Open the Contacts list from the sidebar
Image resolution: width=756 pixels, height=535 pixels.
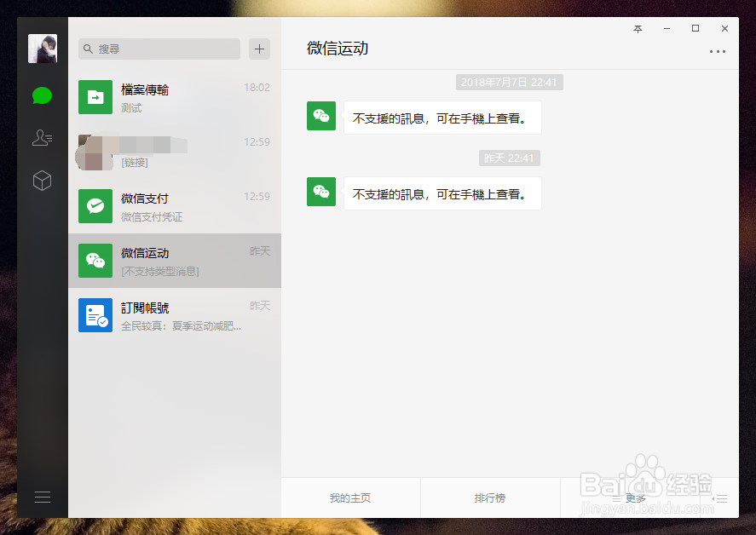tap(42, 138)
